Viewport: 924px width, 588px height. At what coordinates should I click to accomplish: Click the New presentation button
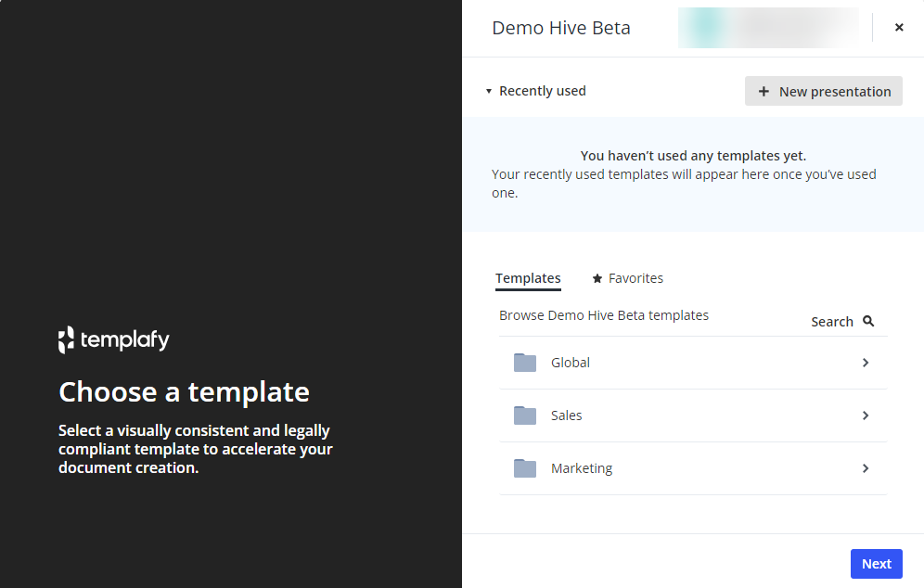pos(823,91)
